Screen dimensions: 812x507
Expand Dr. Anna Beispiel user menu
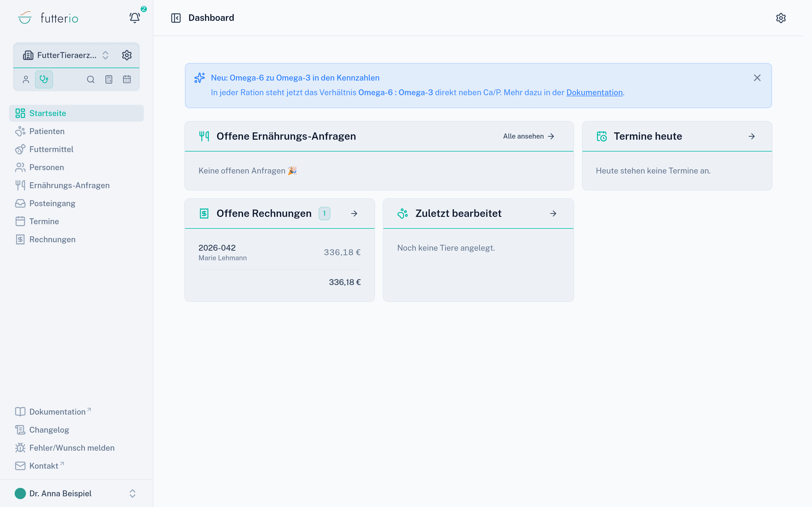[76, 493]
